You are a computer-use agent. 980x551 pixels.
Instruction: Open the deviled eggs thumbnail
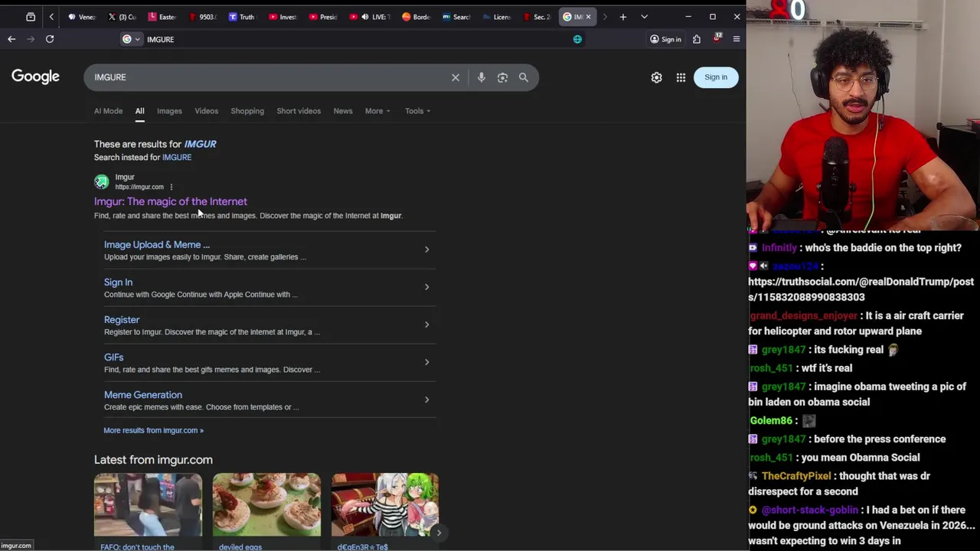click(x=266, y=505)
